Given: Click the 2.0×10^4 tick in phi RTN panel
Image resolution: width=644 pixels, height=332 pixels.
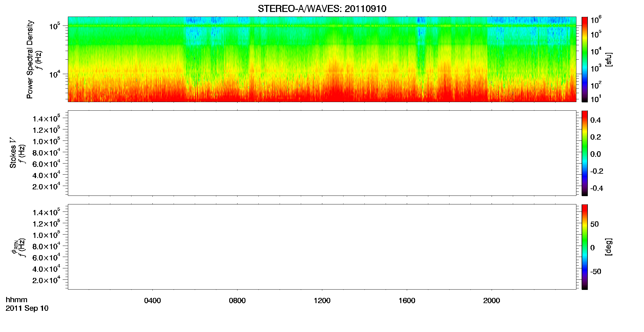Looking at the screenshot, I should tap(46, 280).
